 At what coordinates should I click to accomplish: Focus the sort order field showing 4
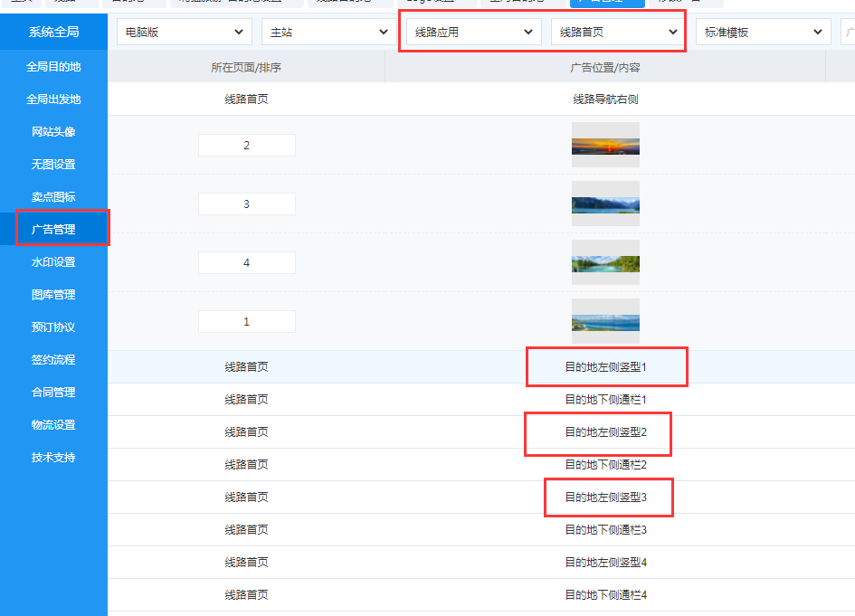point(247,263)
